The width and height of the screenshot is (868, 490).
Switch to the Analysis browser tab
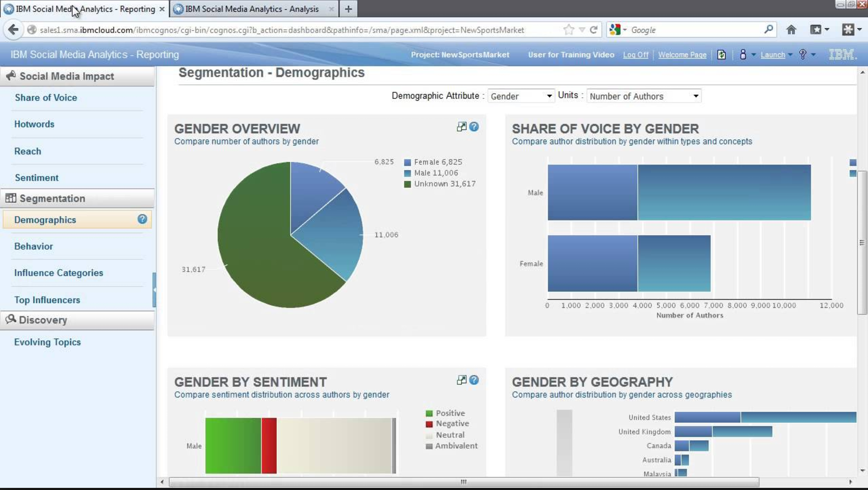point(254,9)
